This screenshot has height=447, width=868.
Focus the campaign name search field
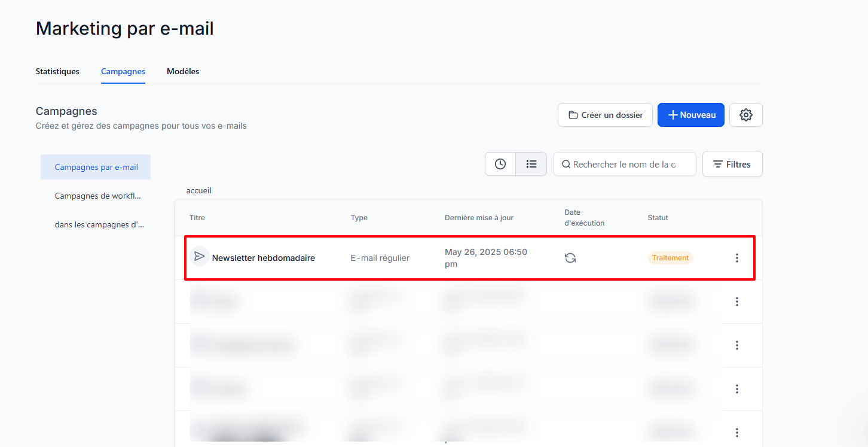[x=625, y=164]
